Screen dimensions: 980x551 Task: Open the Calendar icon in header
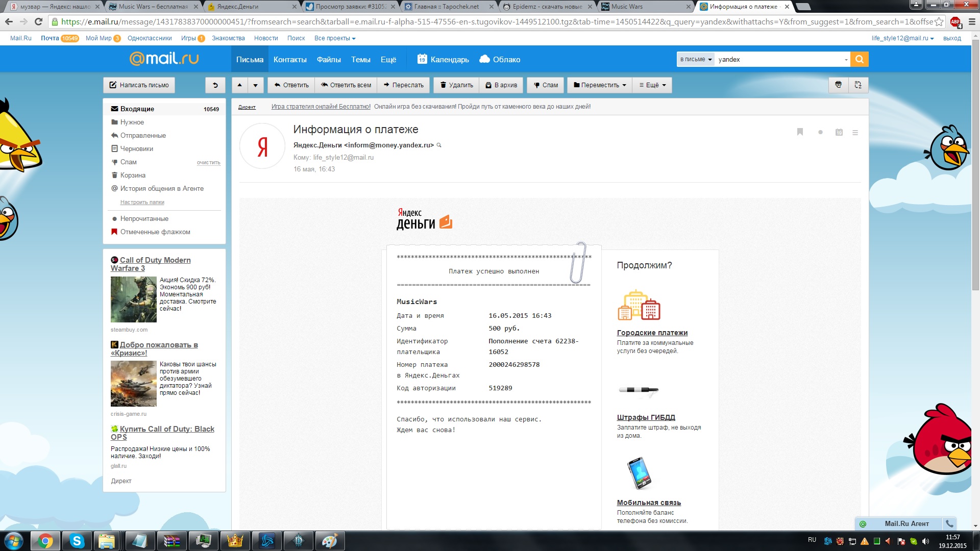(x=422, y=59)
